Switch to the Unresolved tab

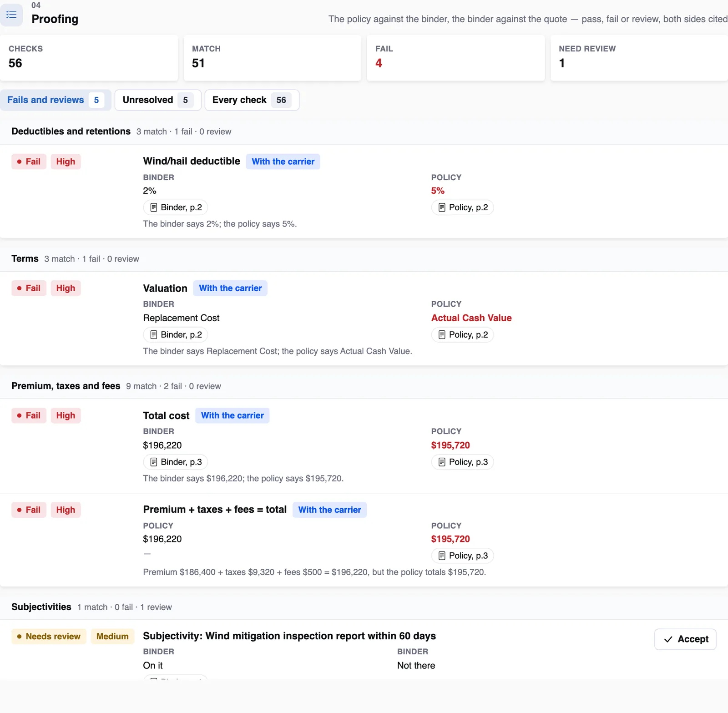point(158,100)
